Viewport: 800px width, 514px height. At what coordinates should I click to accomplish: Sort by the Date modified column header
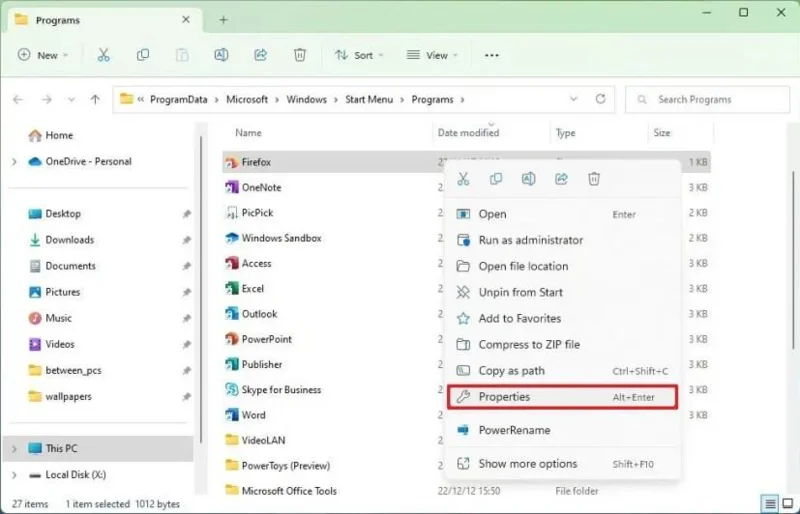click(x=468, y=133)
